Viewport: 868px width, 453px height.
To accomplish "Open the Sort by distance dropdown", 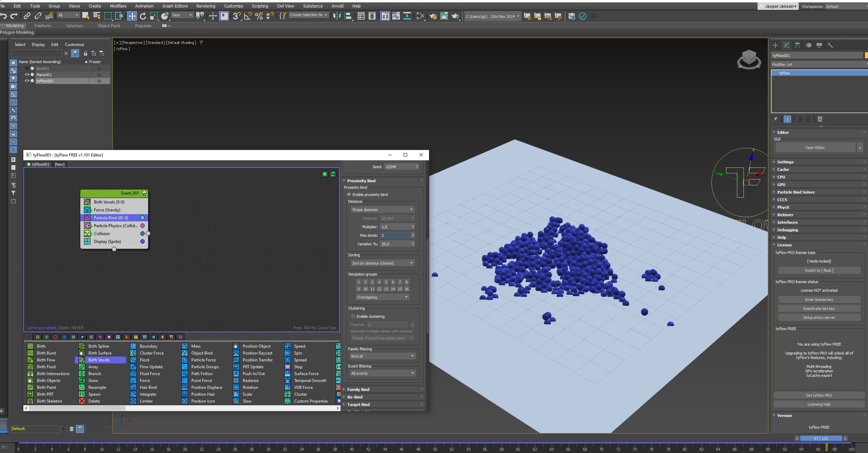I will (x=382, y=263).
